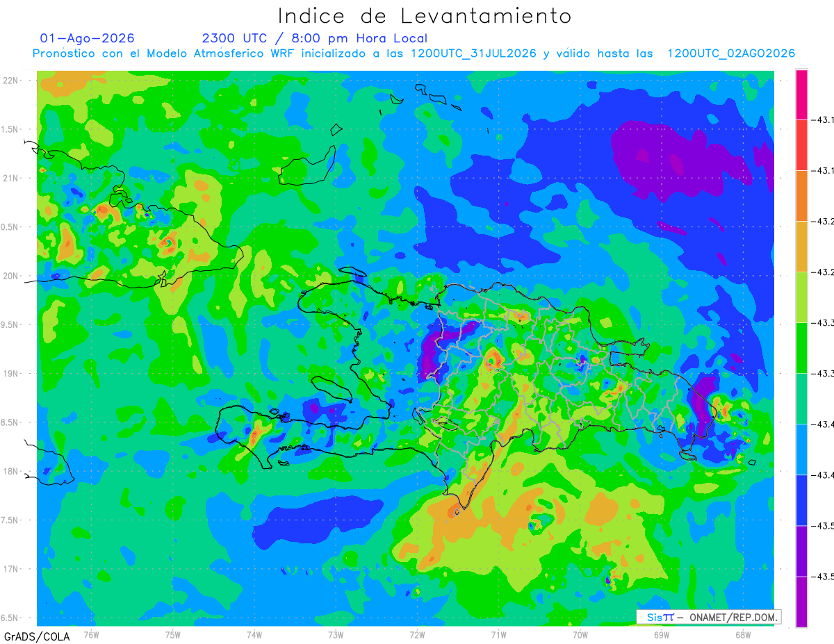Click longitude label '74W'
This screenshot has width=834, height=644.
(254, 634)
